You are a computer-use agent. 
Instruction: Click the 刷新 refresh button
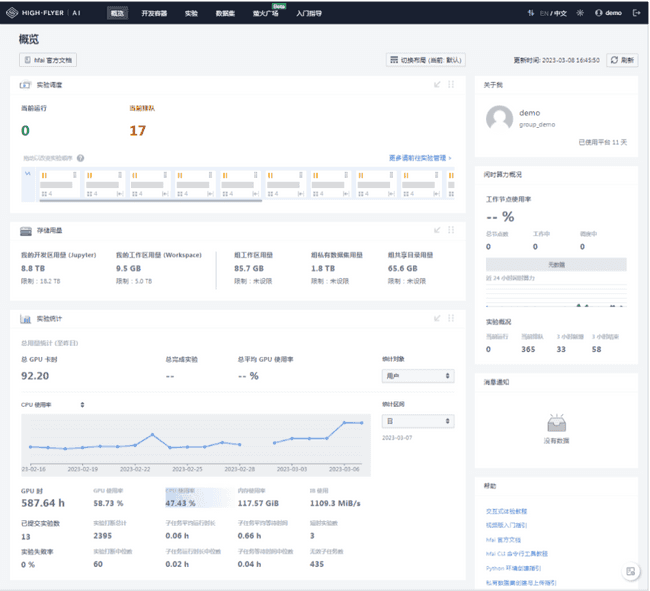(x=622, y=60)
